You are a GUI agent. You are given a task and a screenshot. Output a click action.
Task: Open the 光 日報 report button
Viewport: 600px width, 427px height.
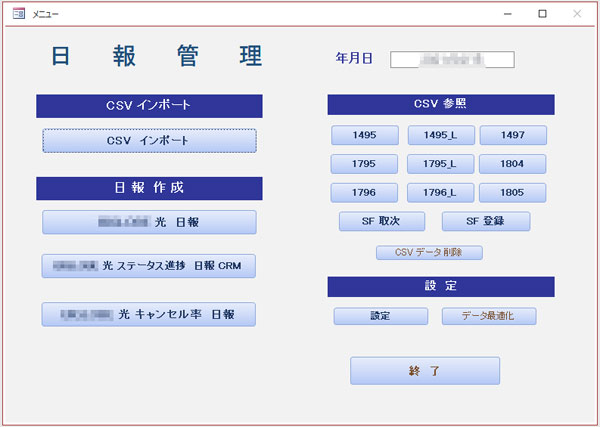click(149, 222)
